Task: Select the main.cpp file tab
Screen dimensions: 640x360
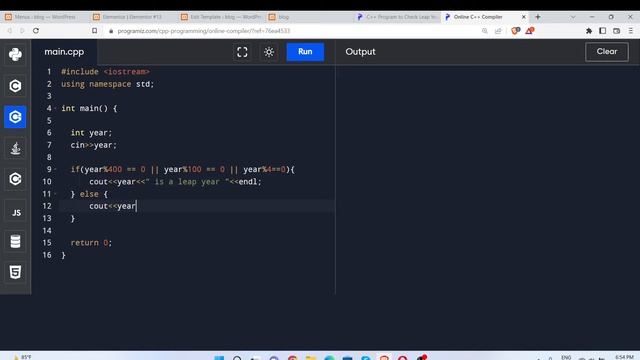Action: click(64, 52)
